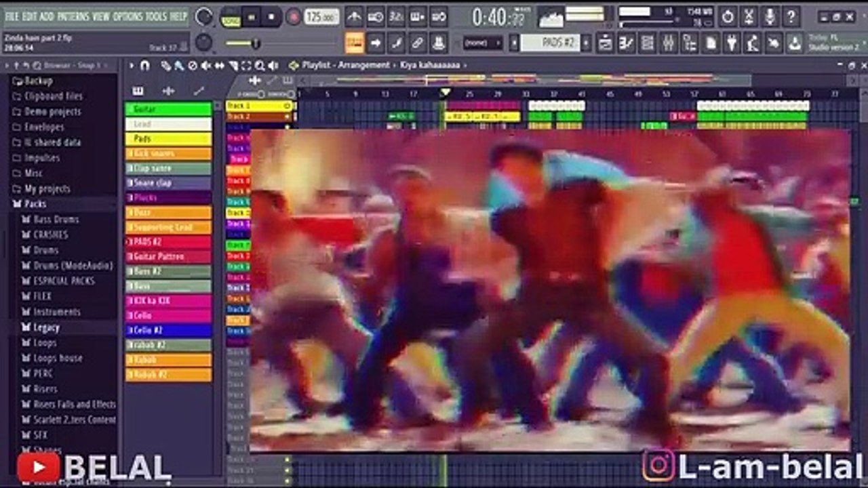The height and width of the screenshot is (488, 868).
Task: Click the auto-scroll icon in the toolbar
Action: click(x=396, y=43)
